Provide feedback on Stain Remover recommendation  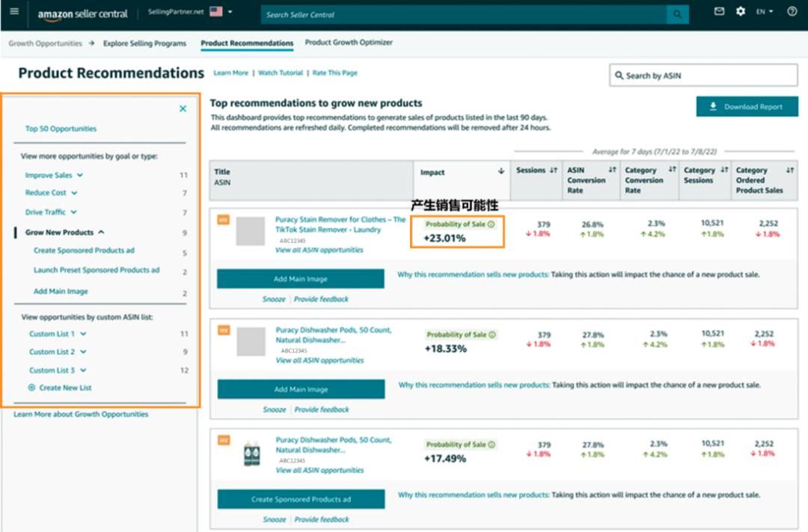click(x=321, y=299)
